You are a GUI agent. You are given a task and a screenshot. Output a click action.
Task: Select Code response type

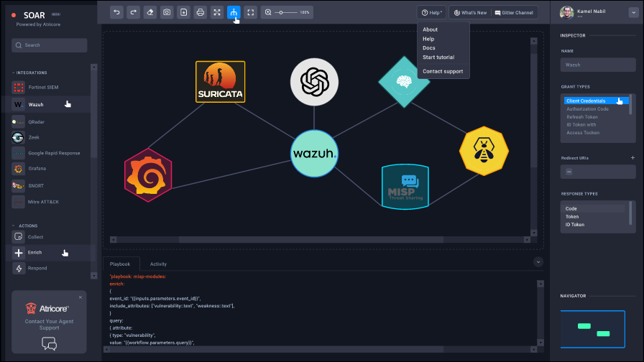pos(594,208)
